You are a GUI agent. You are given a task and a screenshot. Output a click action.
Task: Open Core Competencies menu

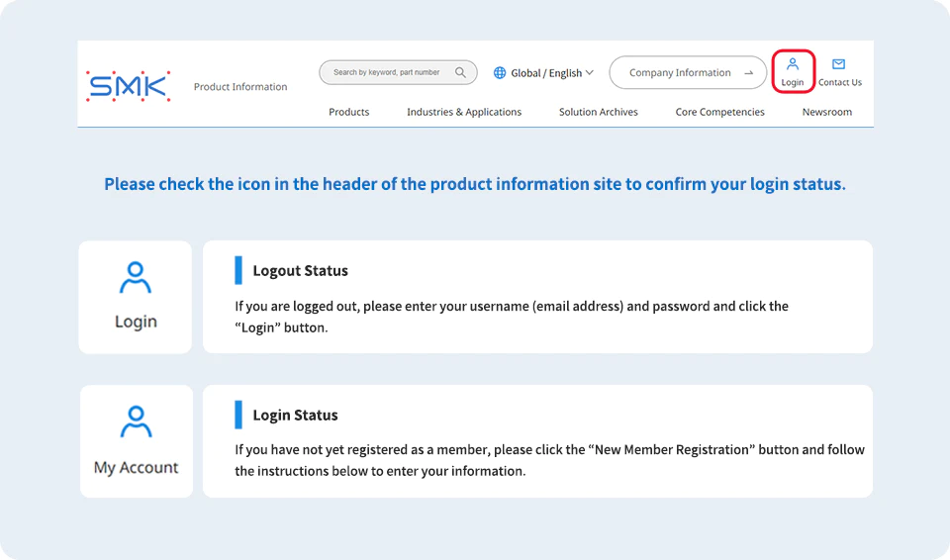(719, 112)
